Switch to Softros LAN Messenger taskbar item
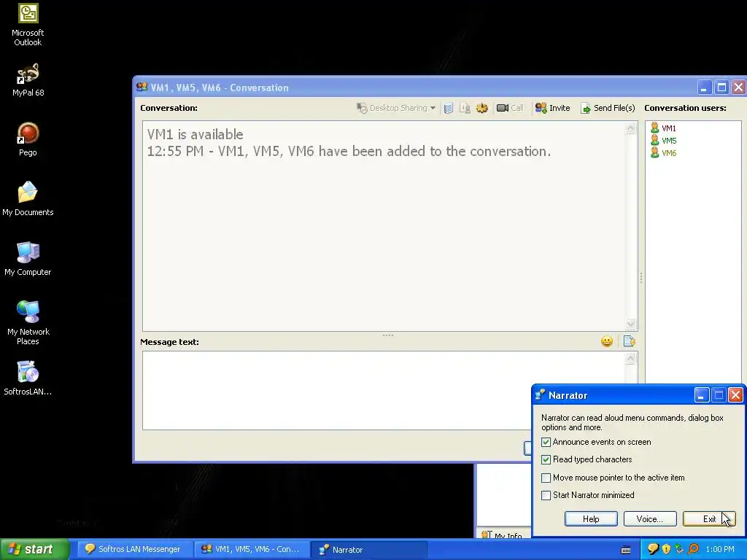The height and width of the screenshot is (560, 747). 135,550
